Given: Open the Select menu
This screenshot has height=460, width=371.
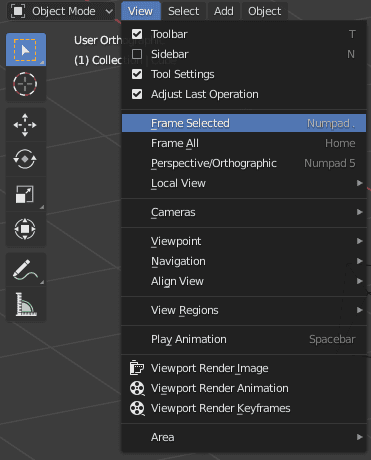Looking at the screenshot, I should coord(183,11).
